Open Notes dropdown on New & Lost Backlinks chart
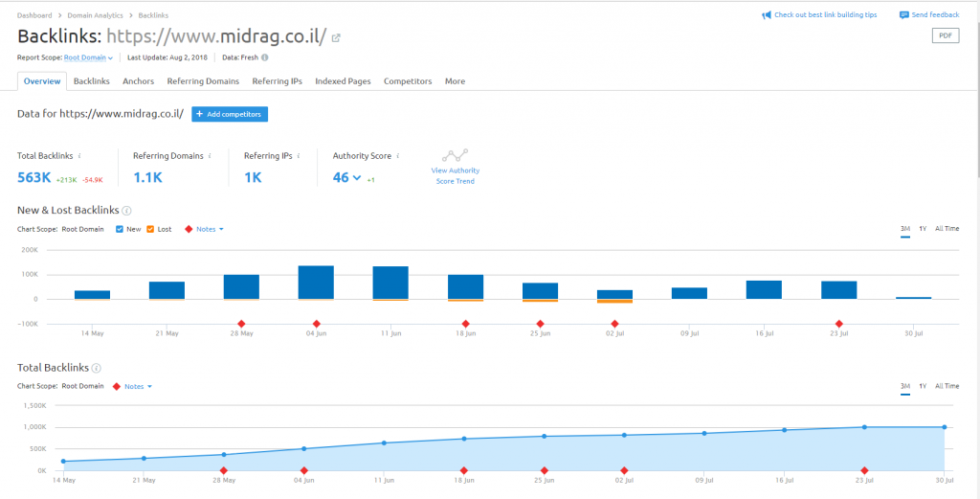 point(210,230)
